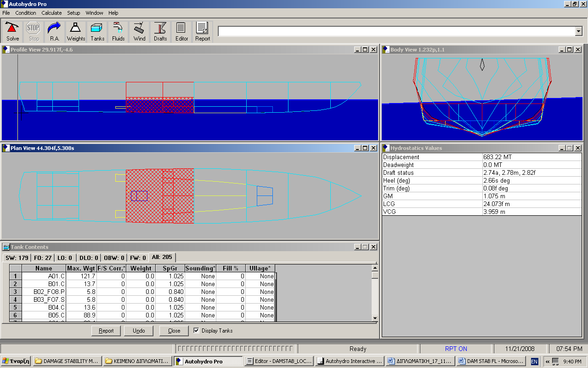588x368 pixels.
Task: Switch to Autohydro Interactive taskbar item
Action: pyautogui.click(x=350, y=361)
